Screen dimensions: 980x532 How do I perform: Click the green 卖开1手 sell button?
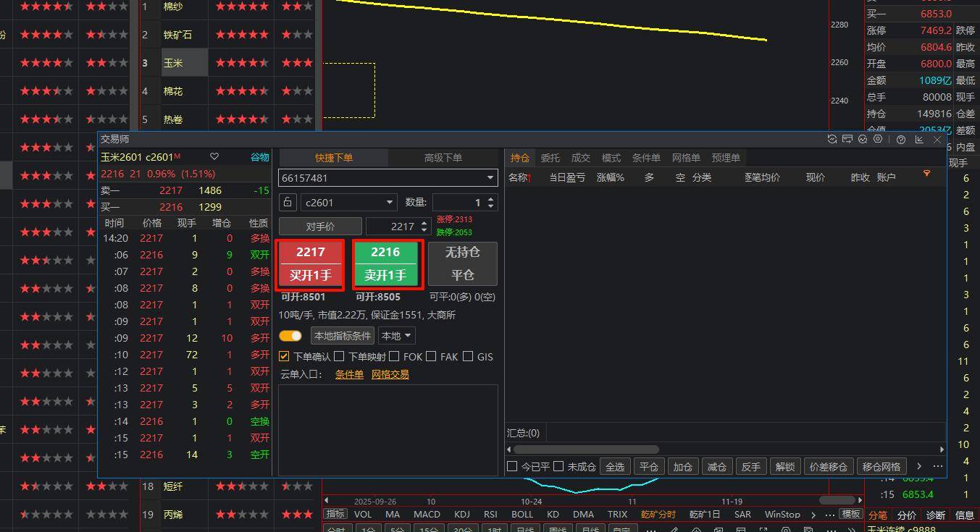tap(385, 264)
